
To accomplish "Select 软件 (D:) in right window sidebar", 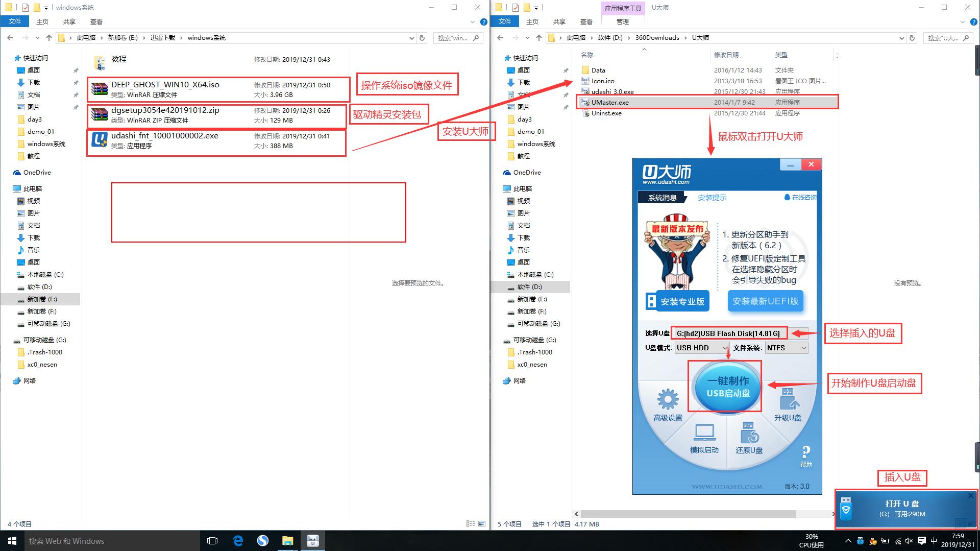I will [530, 287].
